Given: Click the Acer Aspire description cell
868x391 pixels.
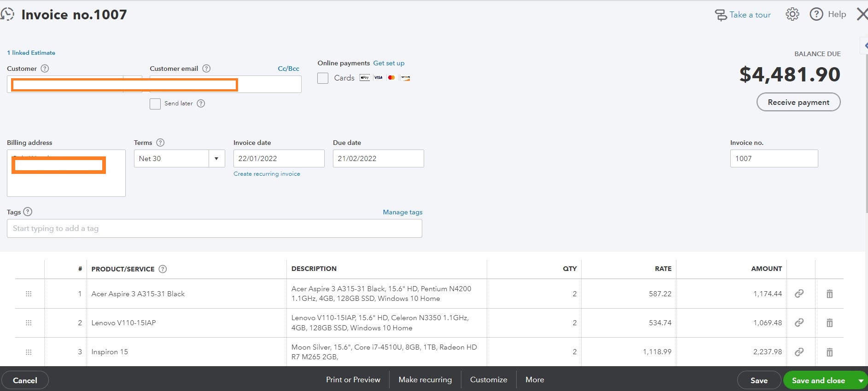Looking at the screenshot, I should click(387, 293).
